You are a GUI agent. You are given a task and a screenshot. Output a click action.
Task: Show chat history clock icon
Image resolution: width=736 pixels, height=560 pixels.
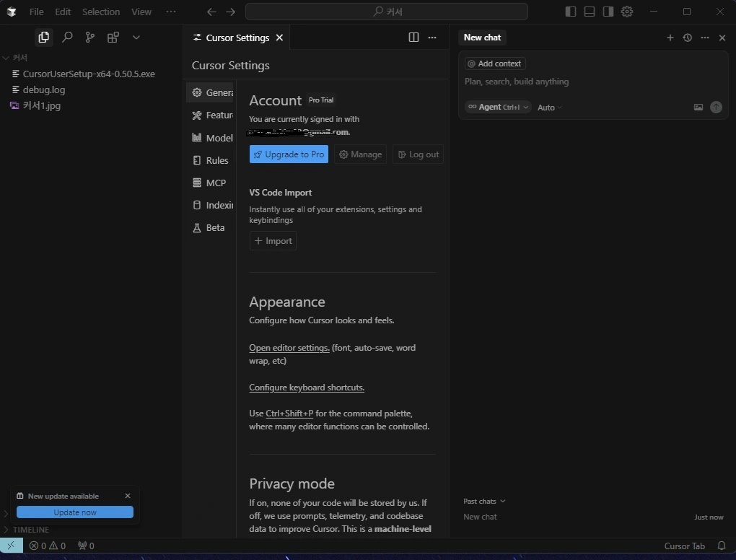(x=687, y=38)
